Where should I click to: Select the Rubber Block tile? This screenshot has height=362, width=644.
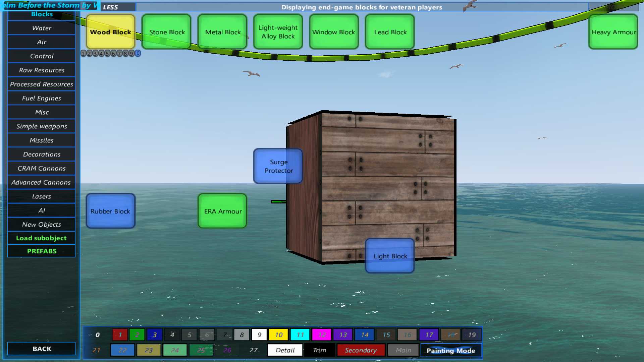point(110,211)
